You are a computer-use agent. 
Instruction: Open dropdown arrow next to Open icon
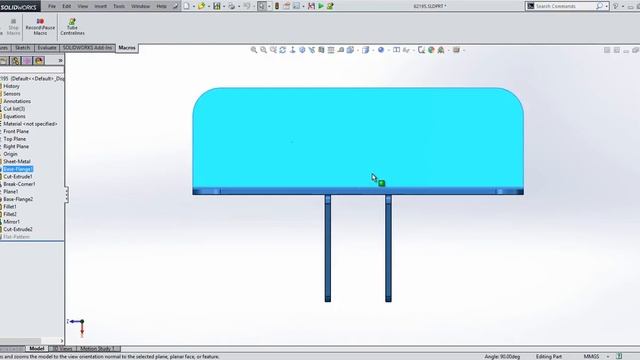(x=209, y=7)
